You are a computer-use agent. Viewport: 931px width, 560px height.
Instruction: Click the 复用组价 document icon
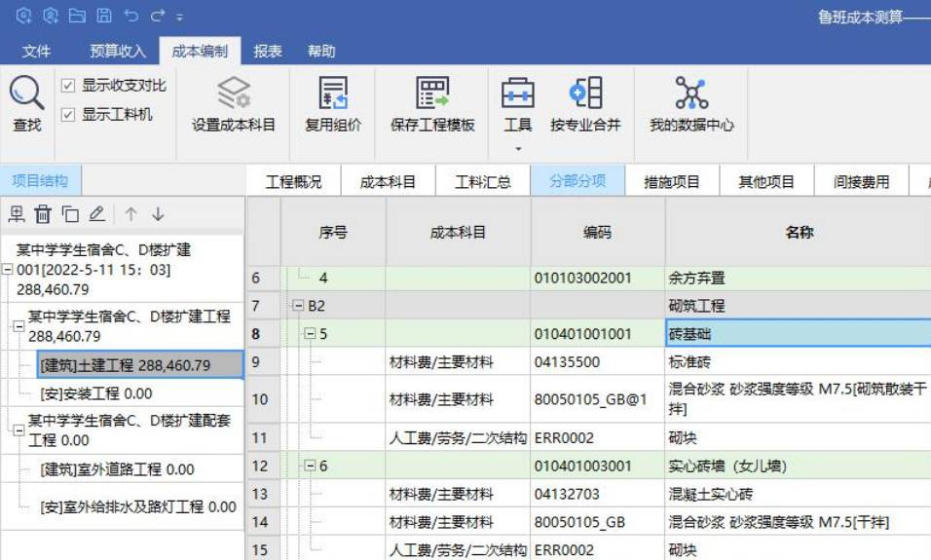(332, 93)
